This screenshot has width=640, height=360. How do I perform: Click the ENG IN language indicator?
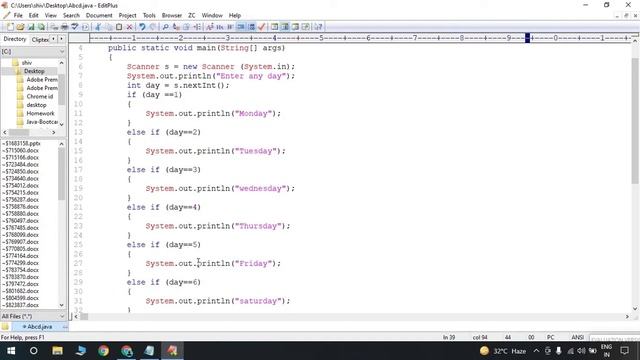click(607, 351)
